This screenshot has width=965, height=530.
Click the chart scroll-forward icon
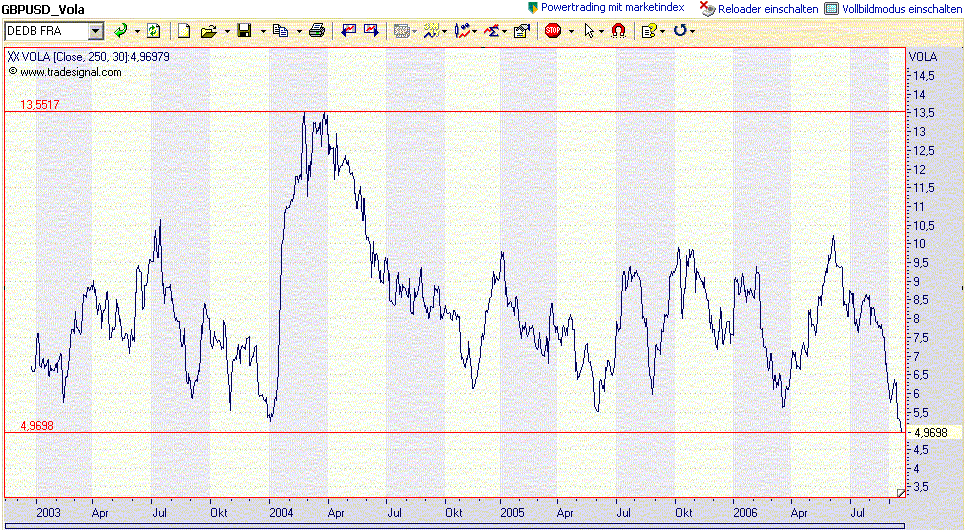pos(371,31)
